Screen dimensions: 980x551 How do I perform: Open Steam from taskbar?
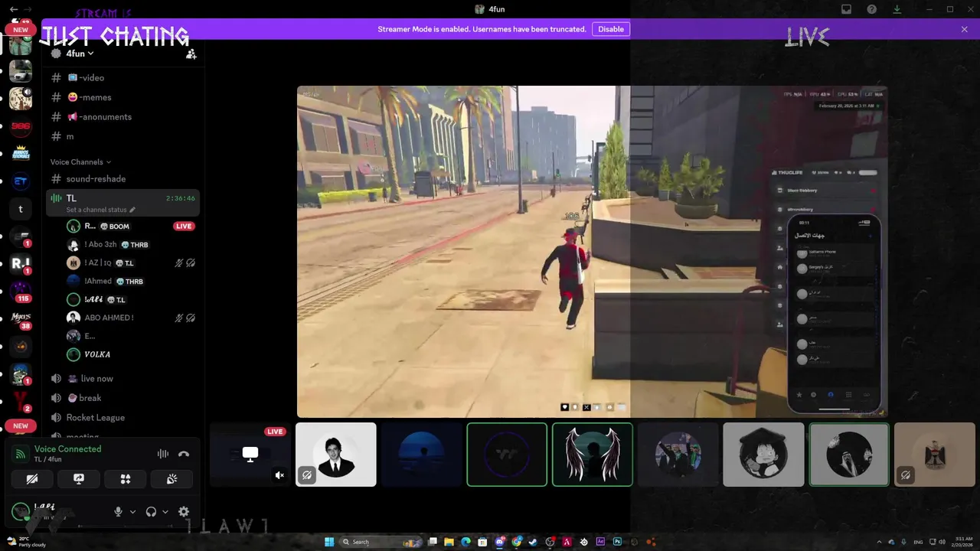click(533, 542)
